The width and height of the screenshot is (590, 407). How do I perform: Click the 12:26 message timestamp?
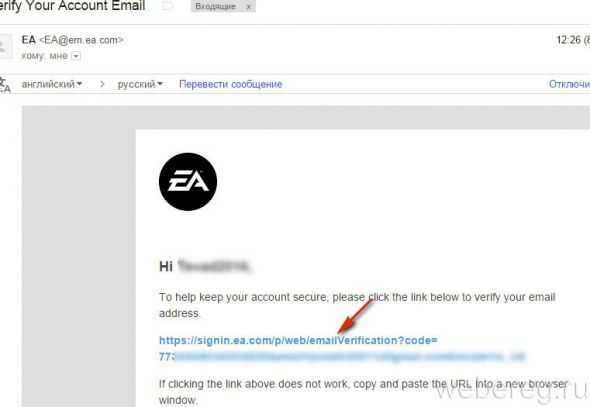pos(573,40)
